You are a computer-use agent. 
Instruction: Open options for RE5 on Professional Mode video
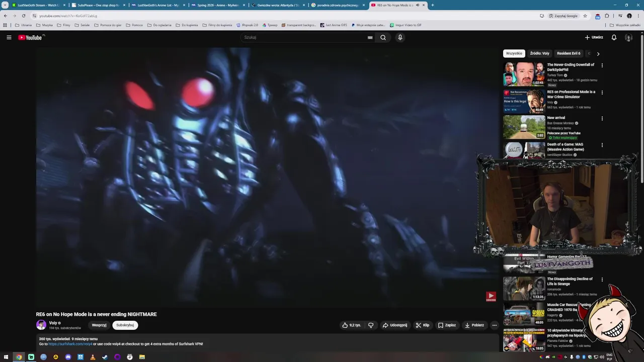602,93
